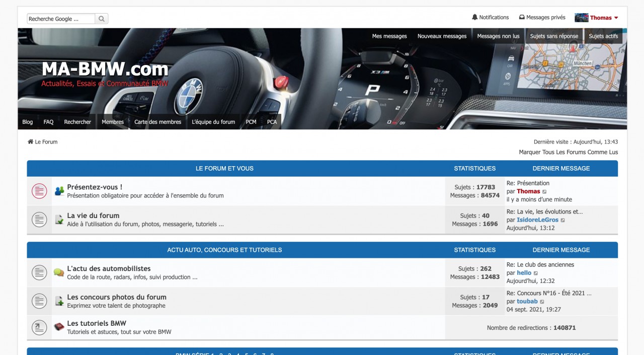Select PCM in the navigation bar
This screenshot has width=644, height=355.
[x=251, y=122]
